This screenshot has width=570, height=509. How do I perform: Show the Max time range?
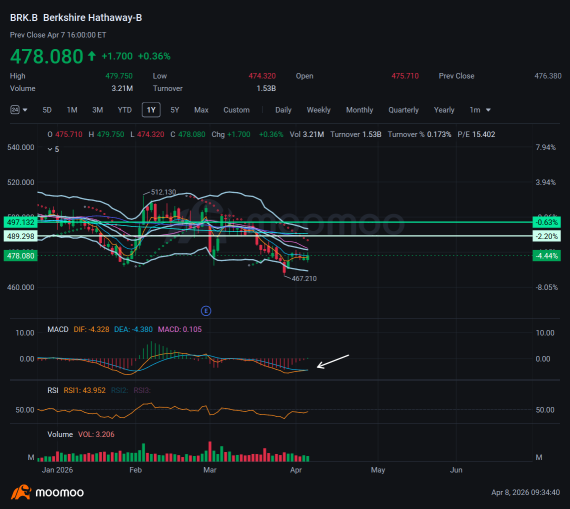(x=201, y=110)
